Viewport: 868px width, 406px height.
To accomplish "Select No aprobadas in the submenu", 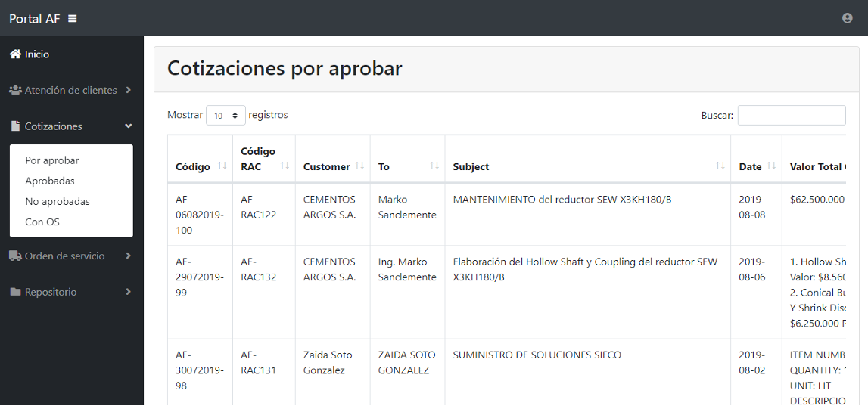I will (58, 202).
